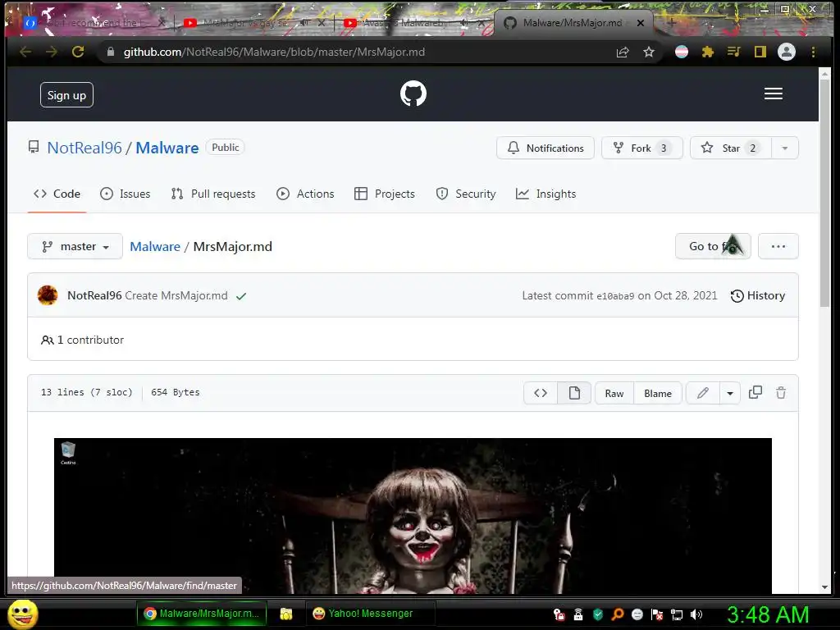Display the source blob view icon
The width and height of the screenshot is (840, 630).
click(x=541, y=393)
